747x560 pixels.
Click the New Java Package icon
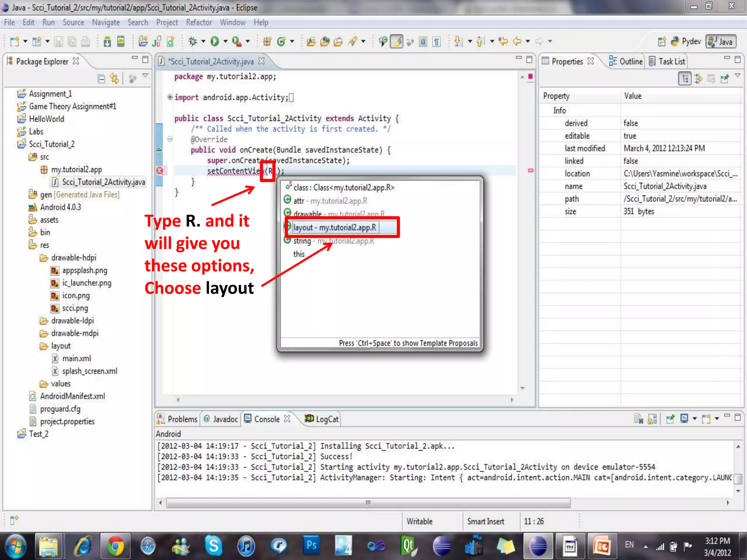tap(267, 42)
